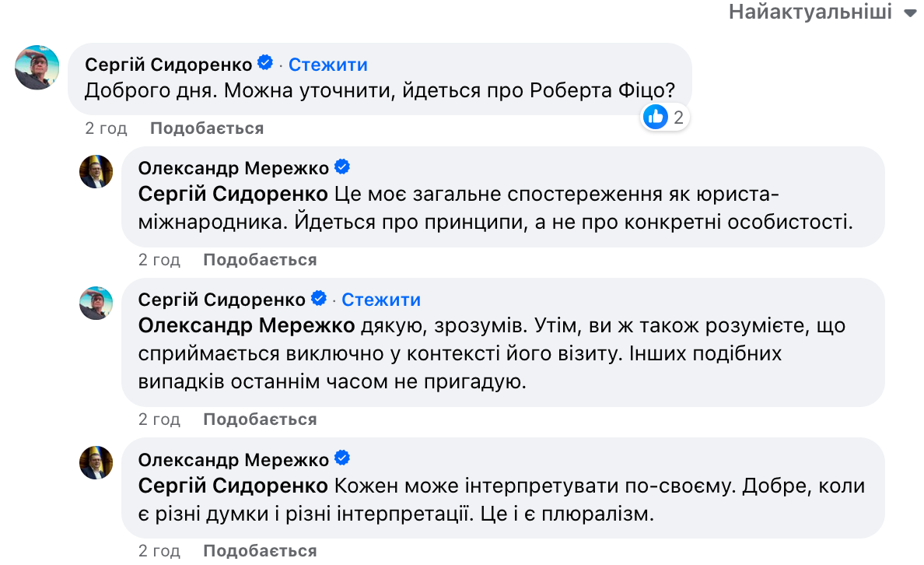Click verified badge on last Олександр Мережко reply
The height and width of the screenshot is (565, 924).
tap(341, 458)
